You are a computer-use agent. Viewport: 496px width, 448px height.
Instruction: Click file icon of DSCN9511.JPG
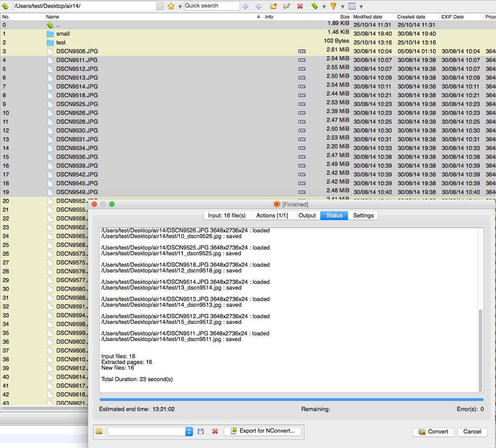point(50,60)
